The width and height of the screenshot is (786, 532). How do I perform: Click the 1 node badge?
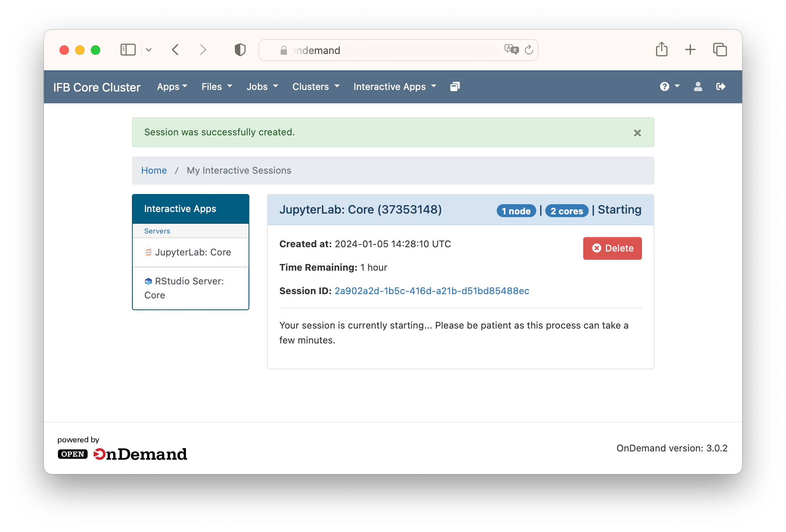[x=516, y=211]
